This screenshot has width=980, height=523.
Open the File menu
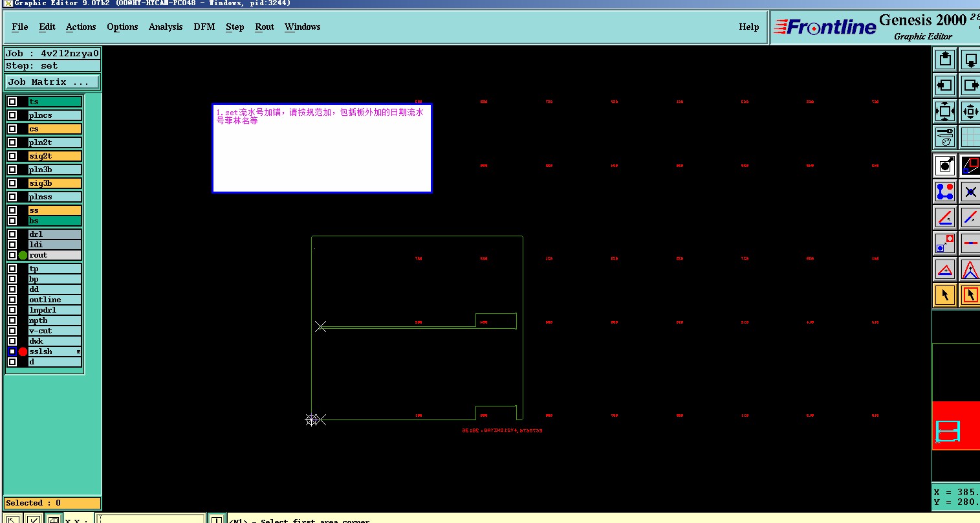20,27
